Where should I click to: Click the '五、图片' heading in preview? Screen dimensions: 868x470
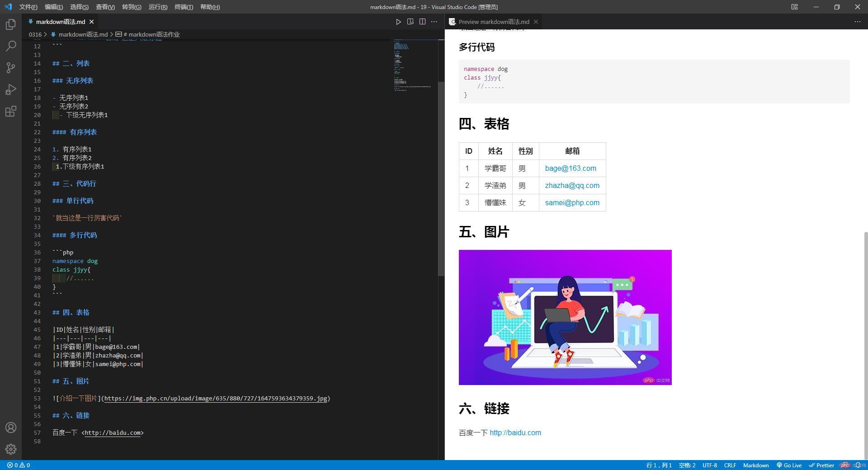484,232
